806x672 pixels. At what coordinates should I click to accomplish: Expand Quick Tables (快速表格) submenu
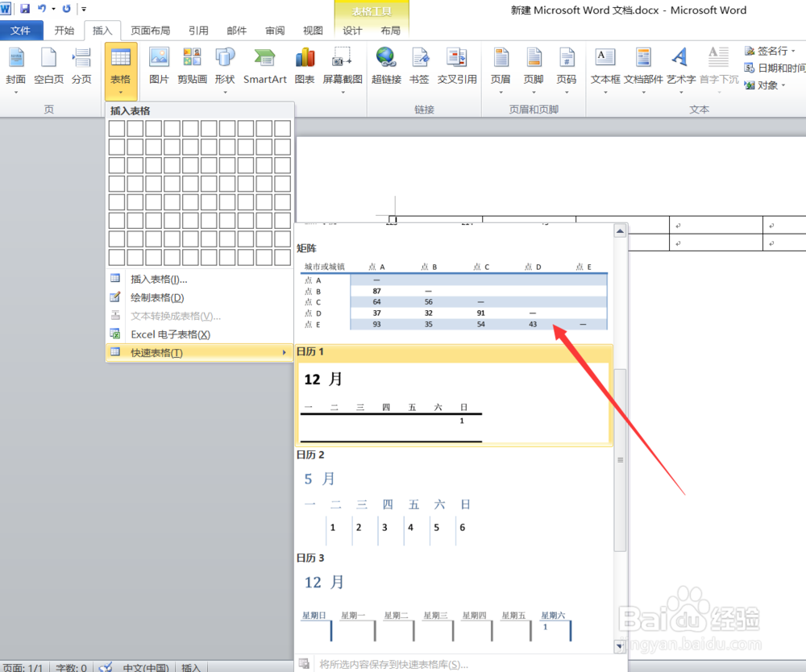199,352
